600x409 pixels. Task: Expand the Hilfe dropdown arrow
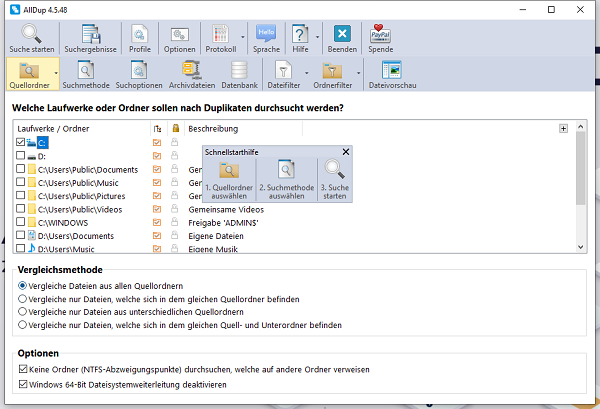[x=317, y=37]
